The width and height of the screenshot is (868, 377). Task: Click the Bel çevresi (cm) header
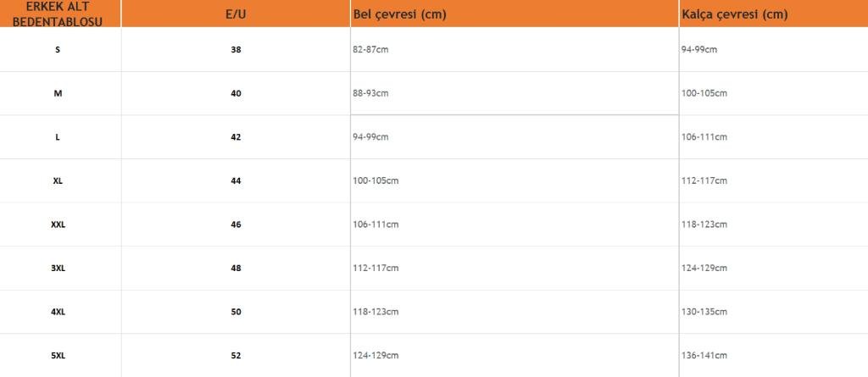(399, 15)
